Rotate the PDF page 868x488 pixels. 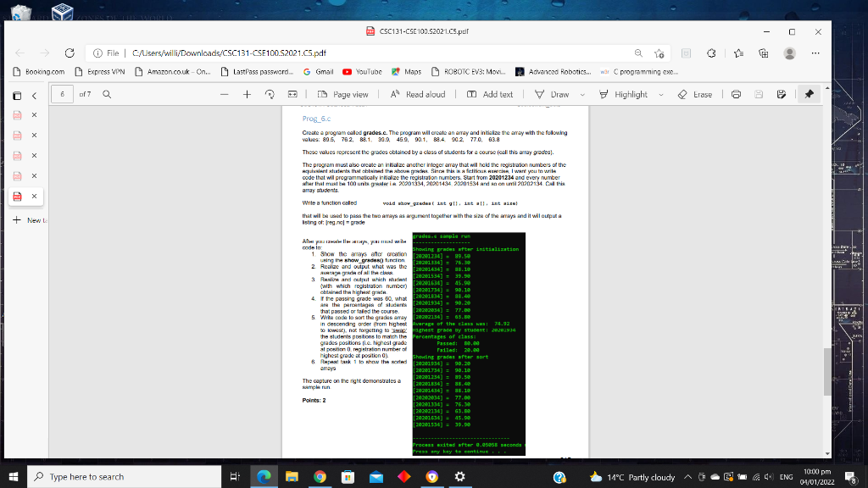[270, 95]
